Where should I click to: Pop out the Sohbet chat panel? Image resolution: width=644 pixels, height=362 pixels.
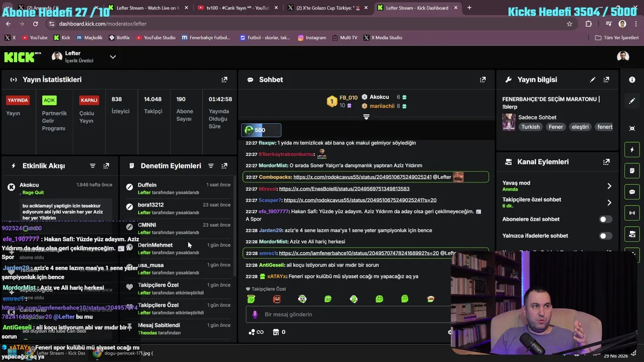(482, 79)
